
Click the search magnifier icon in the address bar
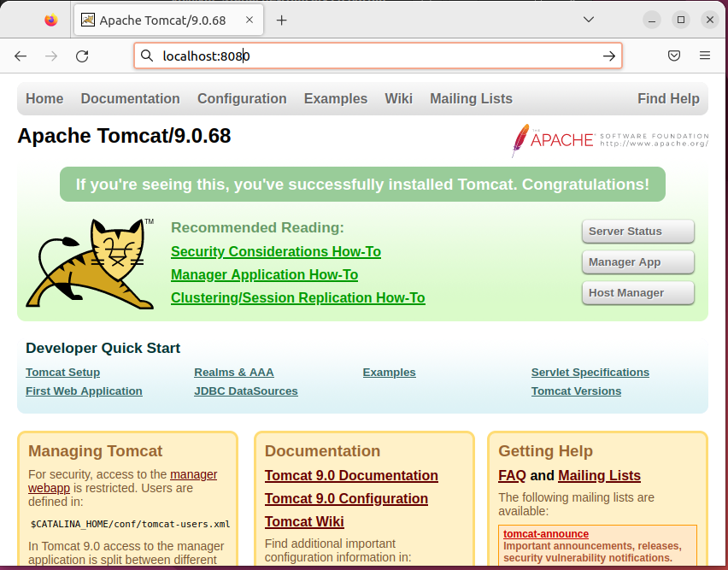[147, 56]
